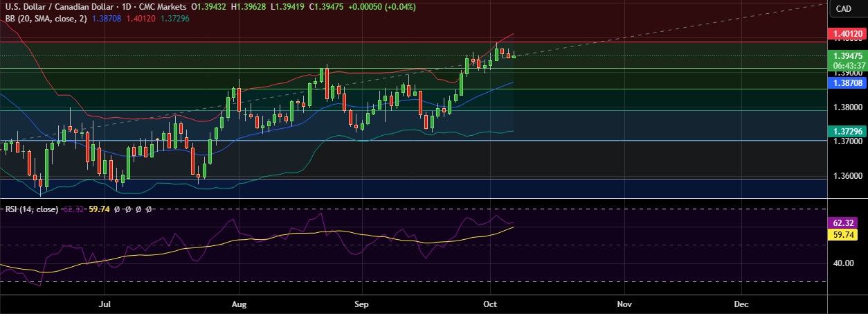This screenshot has height=314, width=868.
Task: Click the 1.38000 price scale value
Action: tap(847, 107)
